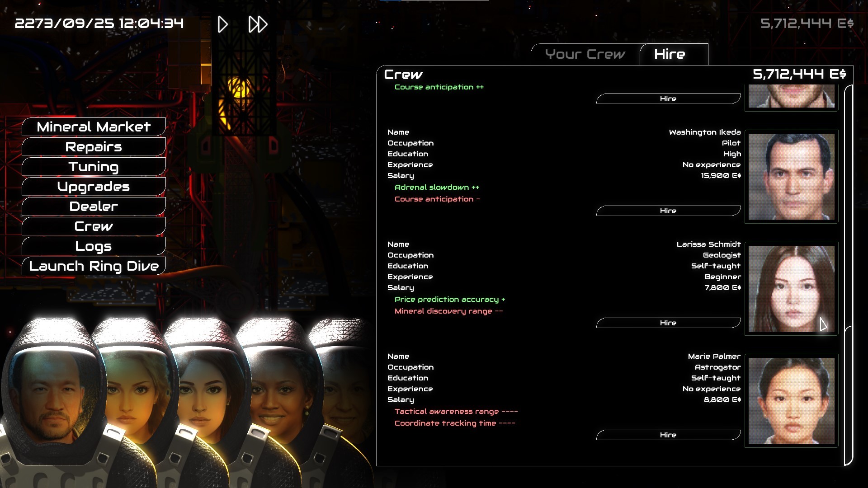The width and height of the screenshot is (868, 488).
Task: Open the Mineral Market menu
Action: (94, 127)
